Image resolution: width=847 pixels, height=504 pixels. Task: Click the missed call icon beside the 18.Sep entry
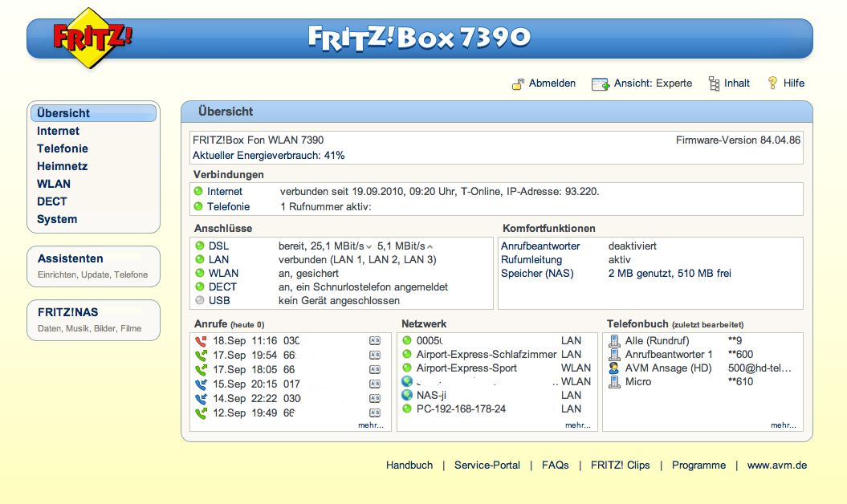pos(202,339)
